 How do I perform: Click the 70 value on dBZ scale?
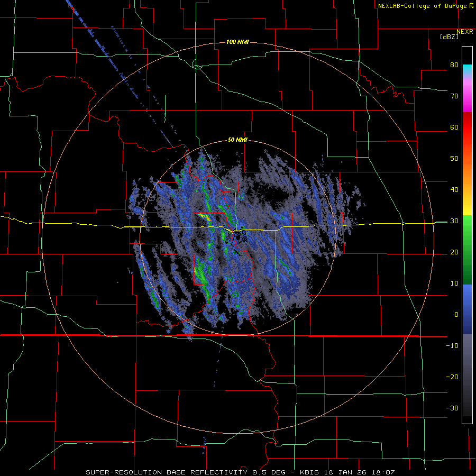pos(454,96)
